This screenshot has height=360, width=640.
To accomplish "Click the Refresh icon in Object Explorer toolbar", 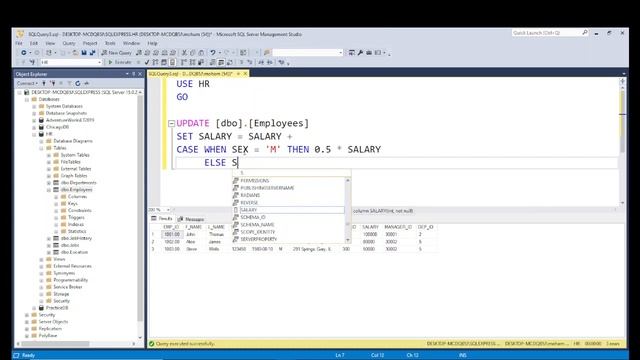I will point(78,83).
